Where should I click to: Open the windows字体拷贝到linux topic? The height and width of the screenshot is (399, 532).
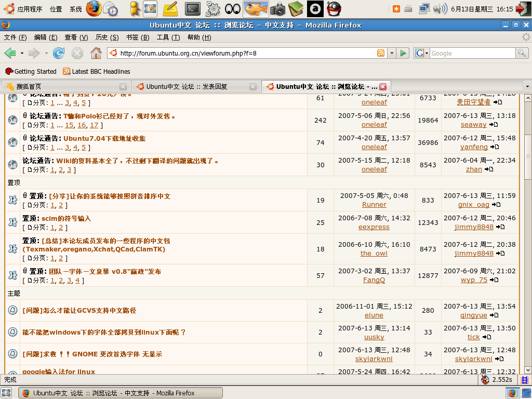point(104,332)
